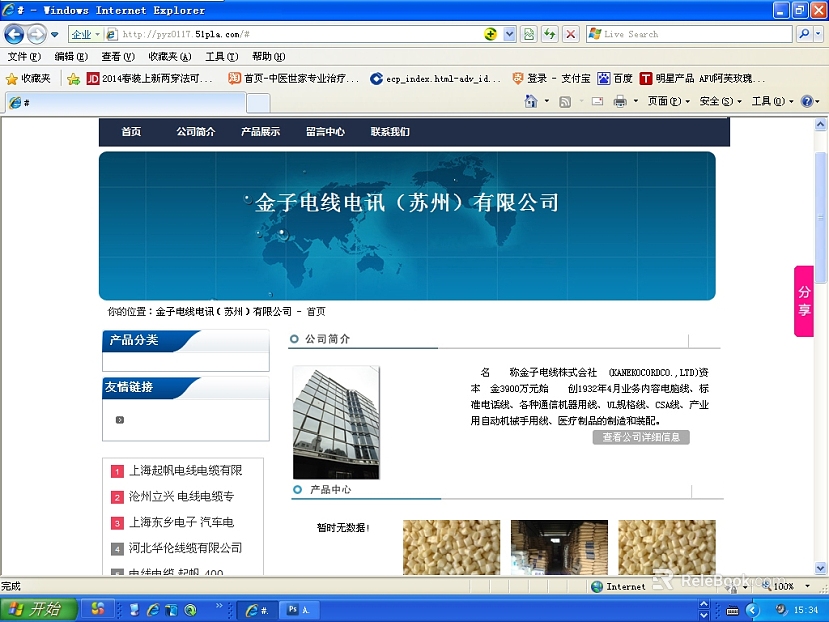Viewport: 829px width, 622px height.
Task: Refresh the page with the green arrows
Action: coord(550,34)
